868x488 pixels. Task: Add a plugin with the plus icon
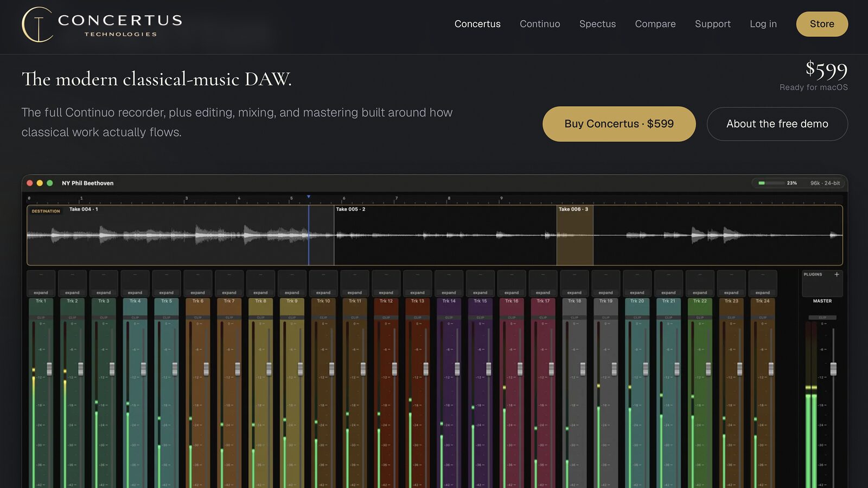coord(837,274)
